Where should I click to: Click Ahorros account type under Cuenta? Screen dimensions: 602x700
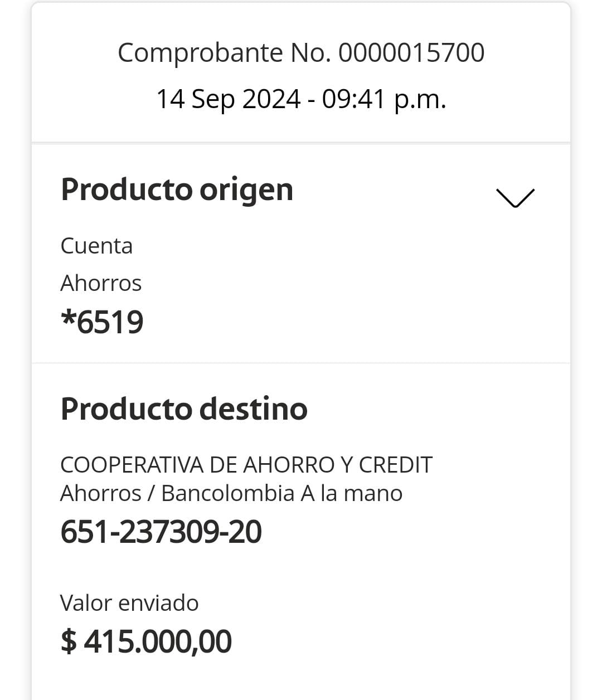101,283
